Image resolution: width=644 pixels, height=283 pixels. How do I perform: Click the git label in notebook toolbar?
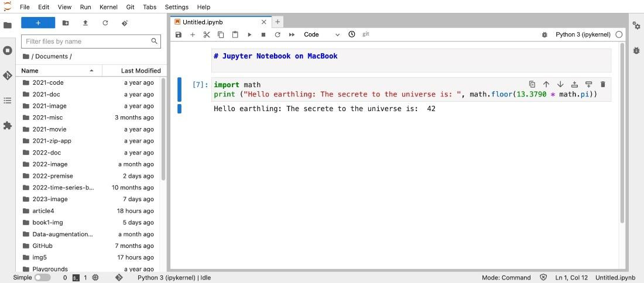(x=366, y=34)
